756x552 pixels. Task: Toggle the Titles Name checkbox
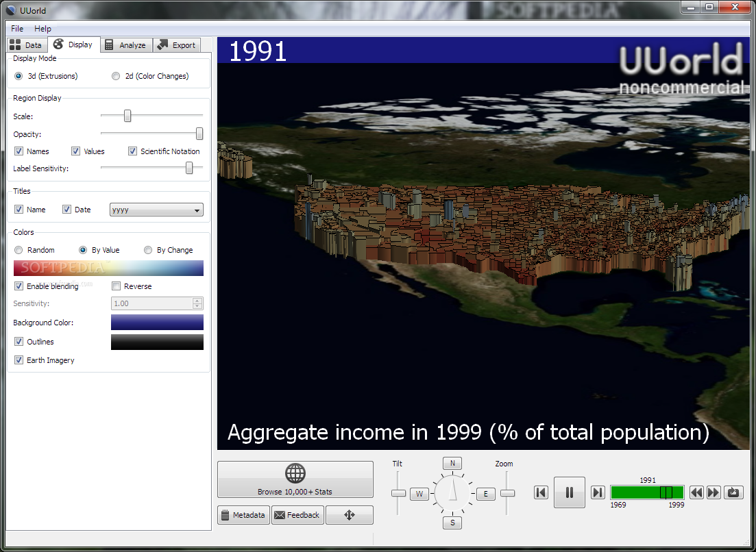tap(19, 209)
